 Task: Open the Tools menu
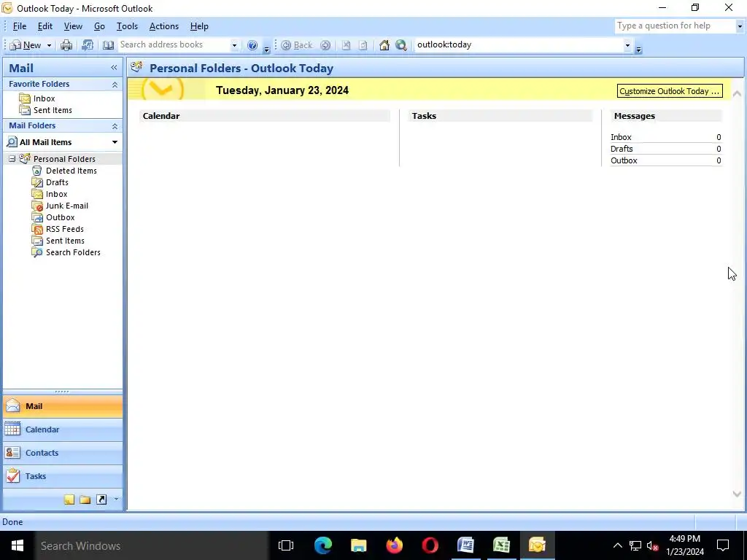pyautogui.click(x=127, y=26)
